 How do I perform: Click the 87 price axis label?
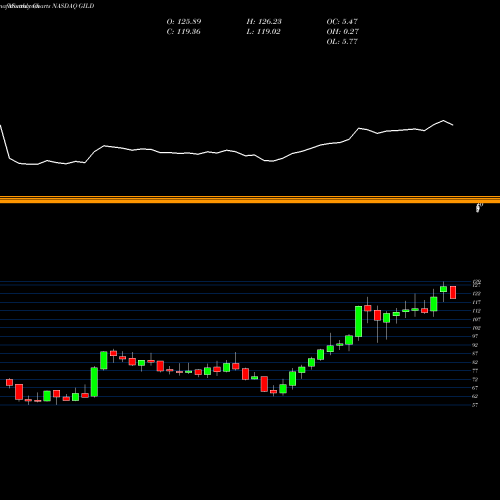tap(476, 354)
